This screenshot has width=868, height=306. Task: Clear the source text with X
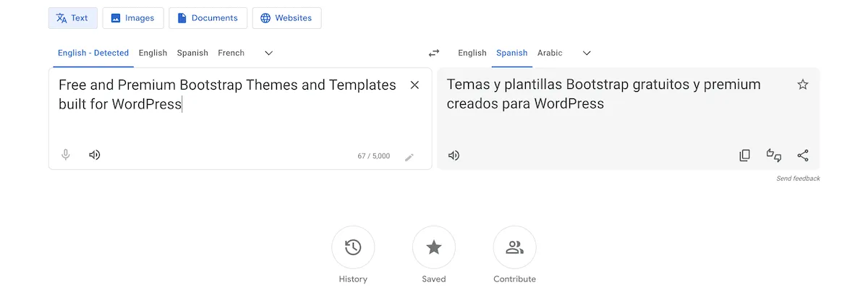point(414,85)
